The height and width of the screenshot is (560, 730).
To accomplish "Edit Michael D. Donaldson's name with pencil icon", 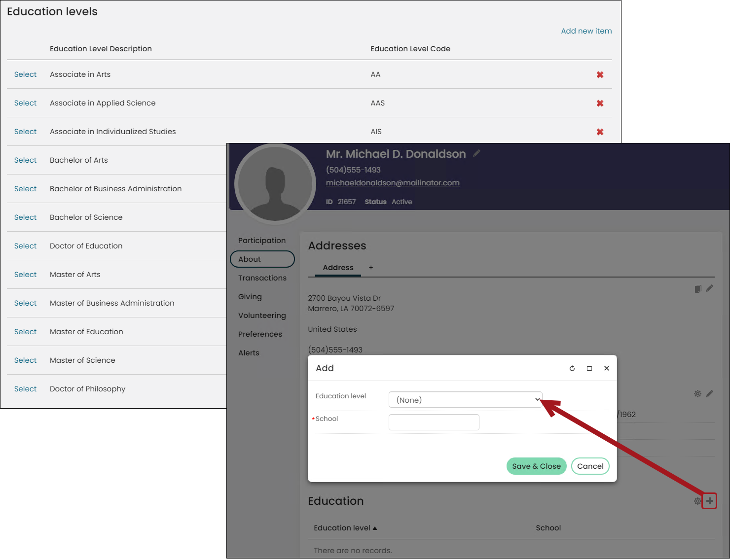I will 476,153.
